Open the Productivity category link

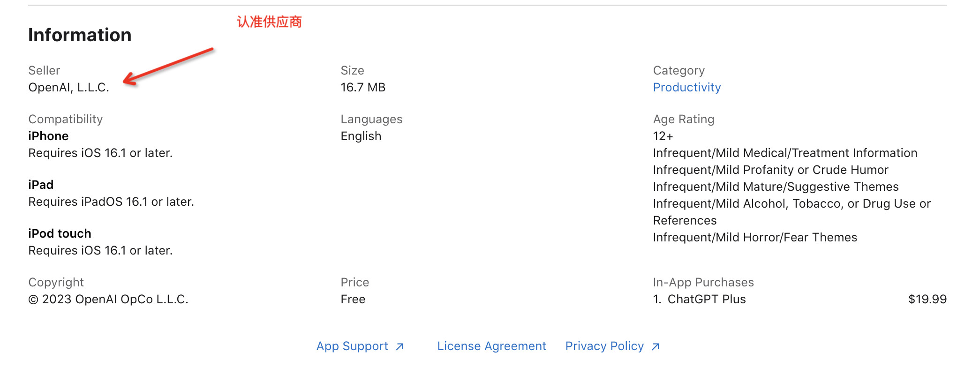pos(686,88)
